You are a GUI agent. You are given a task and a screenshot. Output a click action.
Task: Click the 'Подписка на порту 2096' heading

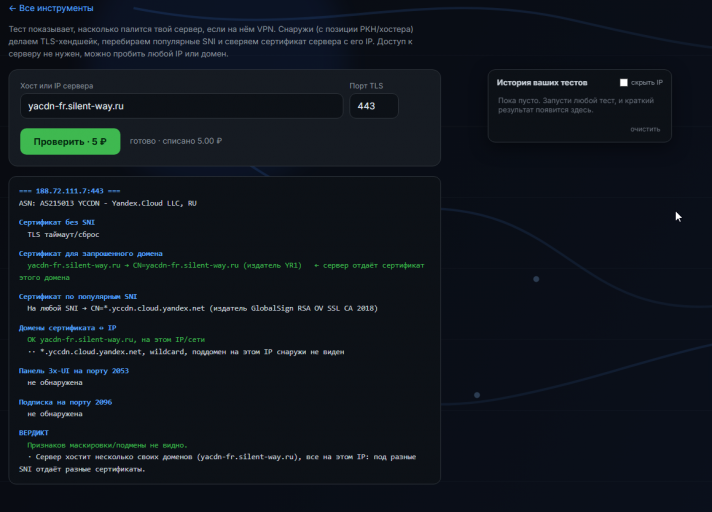[65, 402]
